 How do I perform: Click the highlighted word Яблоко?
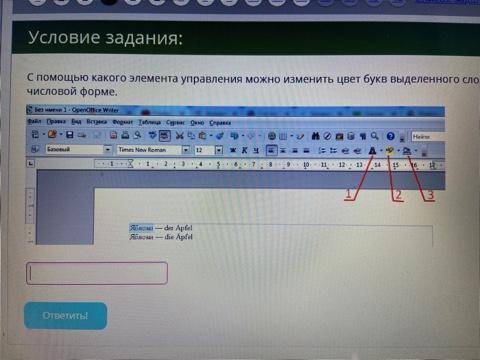coord(141,228)
